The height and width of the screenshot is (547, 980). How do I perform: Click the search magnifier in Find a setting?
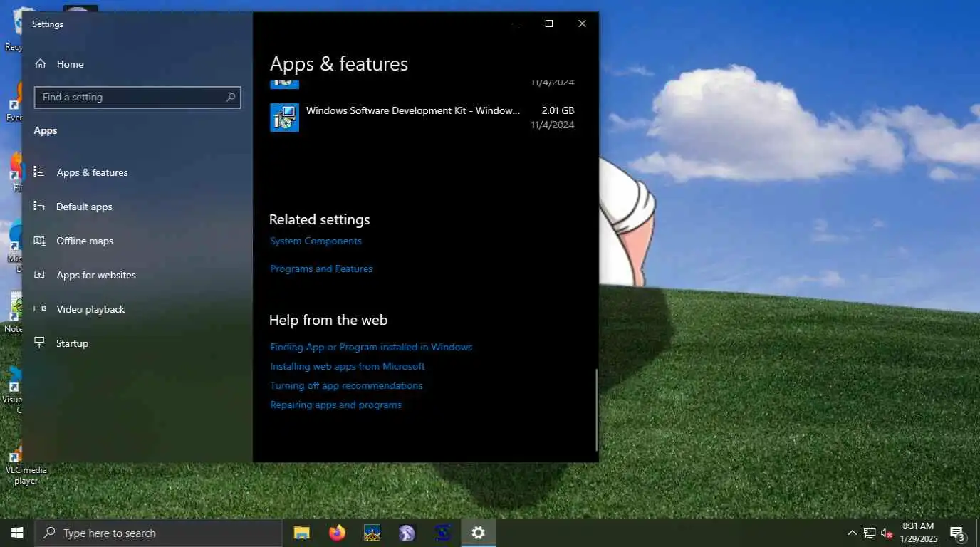[231, 98]
